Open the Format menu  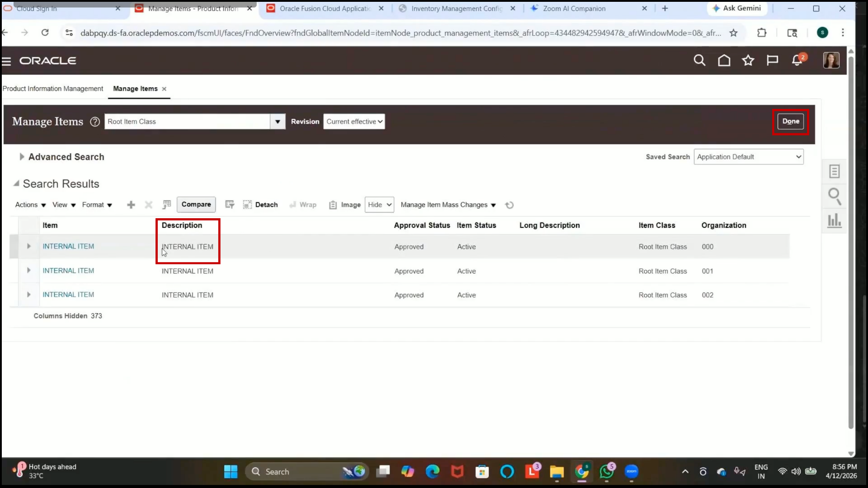(97, 205)
